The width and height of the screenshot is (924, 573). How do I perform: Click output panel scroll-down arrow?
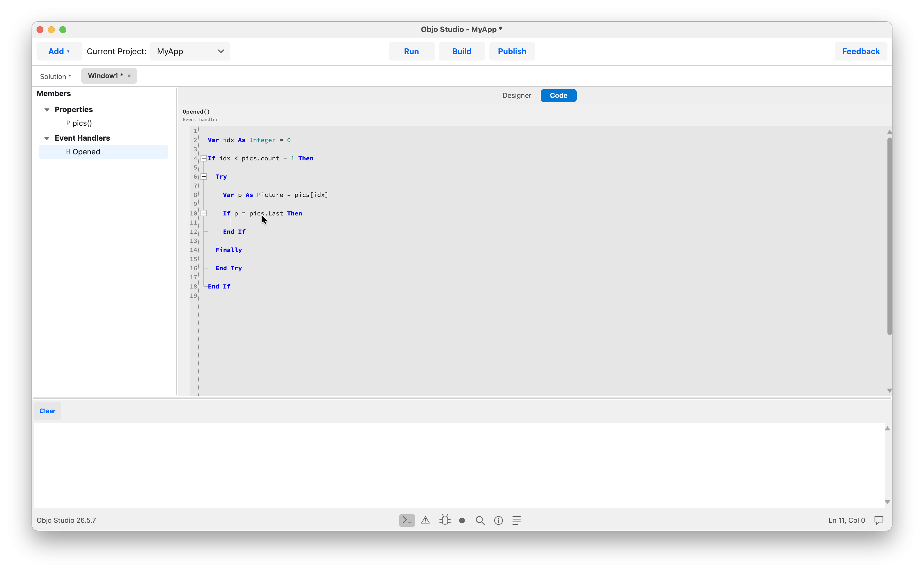(887, 502)
